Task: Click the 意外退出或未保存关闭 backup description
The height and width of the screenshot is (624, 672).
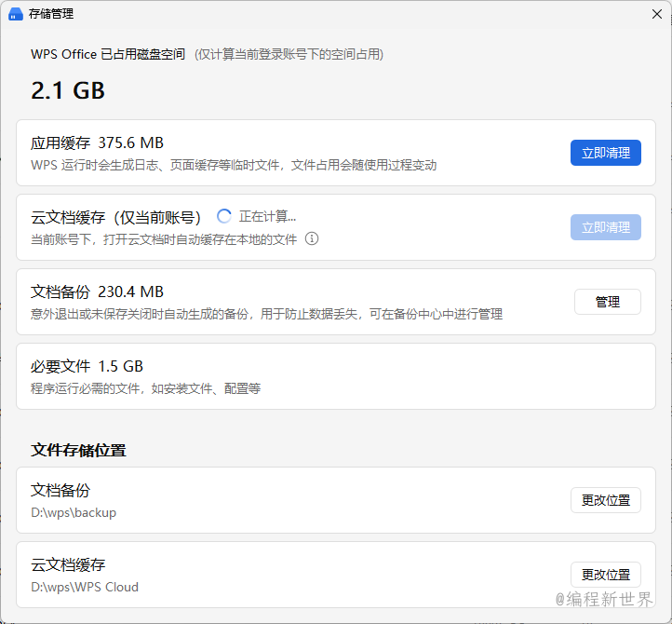Action: [266, 314]
